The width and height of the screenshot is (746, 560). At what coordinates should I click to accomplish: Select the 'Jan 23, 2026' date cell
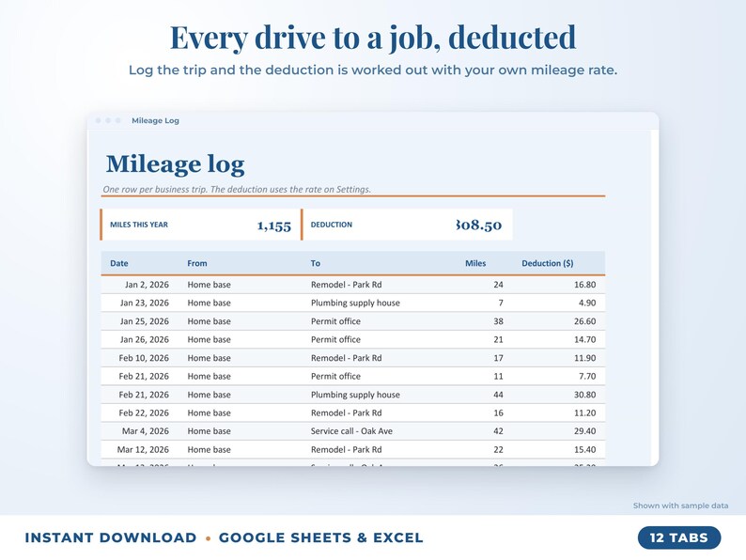[145, 303]
